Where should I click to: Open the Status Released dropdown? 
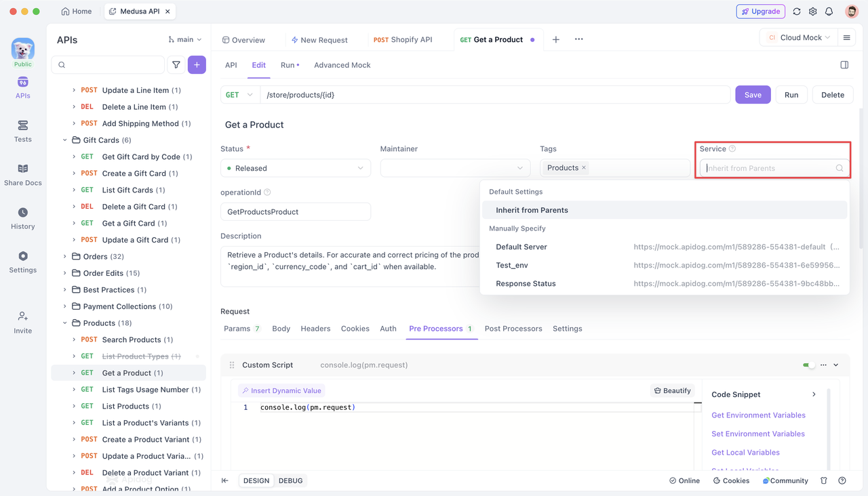(x=296, y=168)
